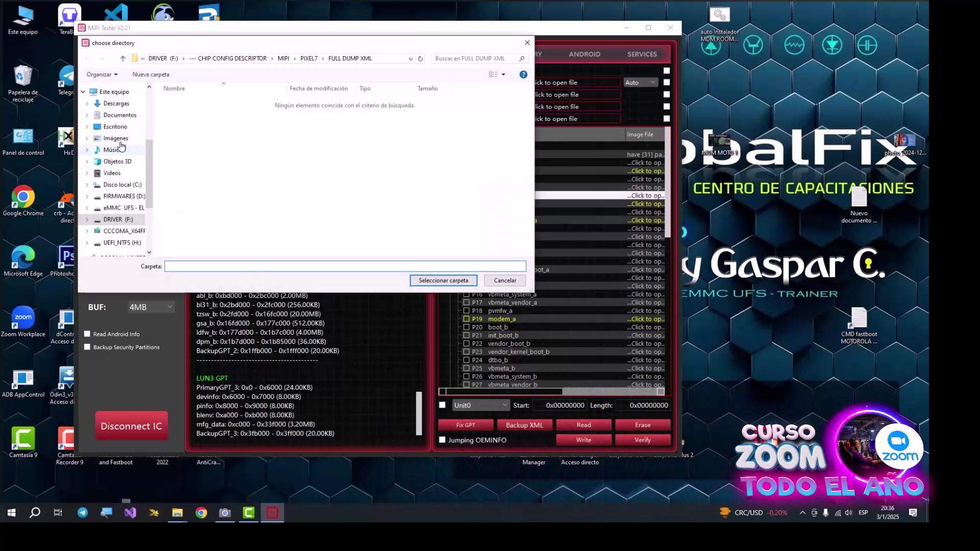Open the notification center in the tray
Viewport: 980px width, 551px height.
pyautogui.click(x=913, y=513)
